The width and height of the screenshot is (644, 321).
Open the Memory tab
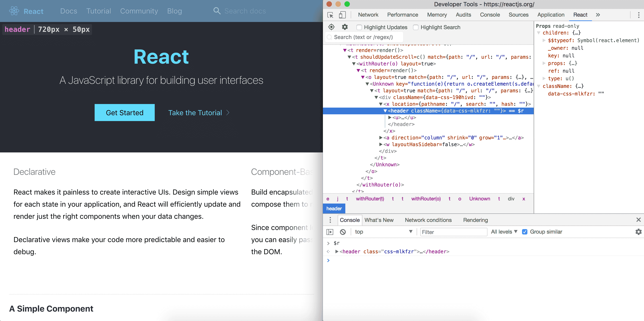click(437, 15)
